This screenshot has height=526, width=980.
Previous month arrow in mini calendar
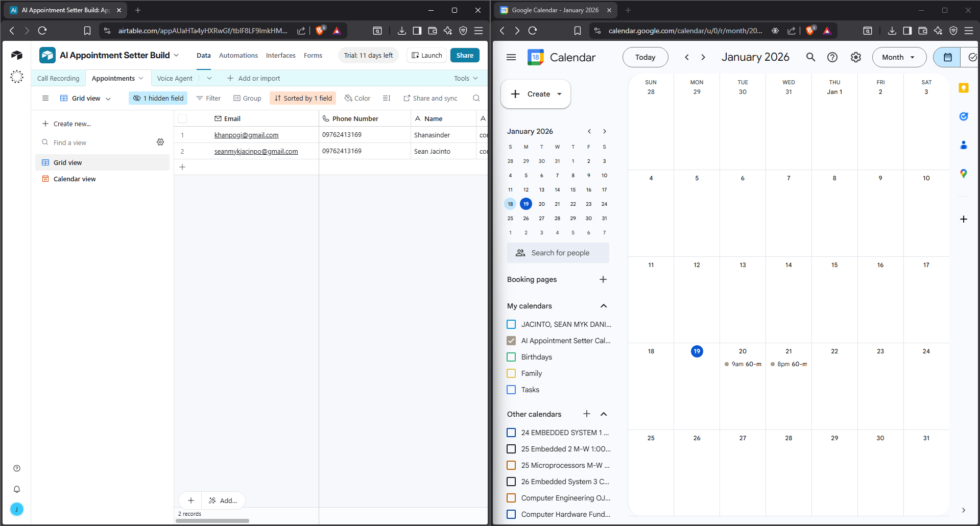coord(589,131)
